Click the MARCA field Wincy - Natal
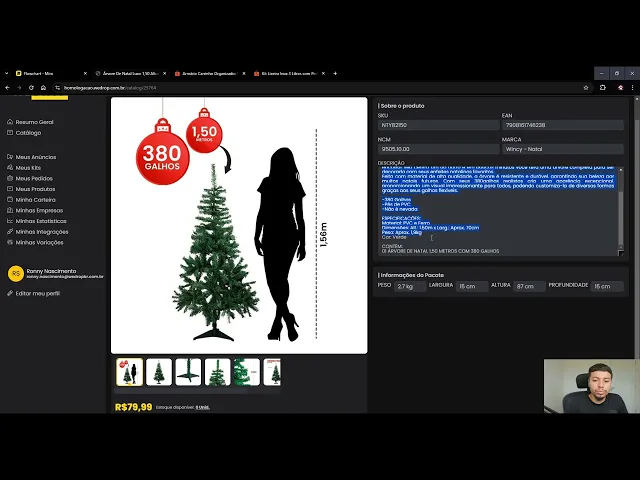Viewport: 640px width, 480px height. [563, 149]
